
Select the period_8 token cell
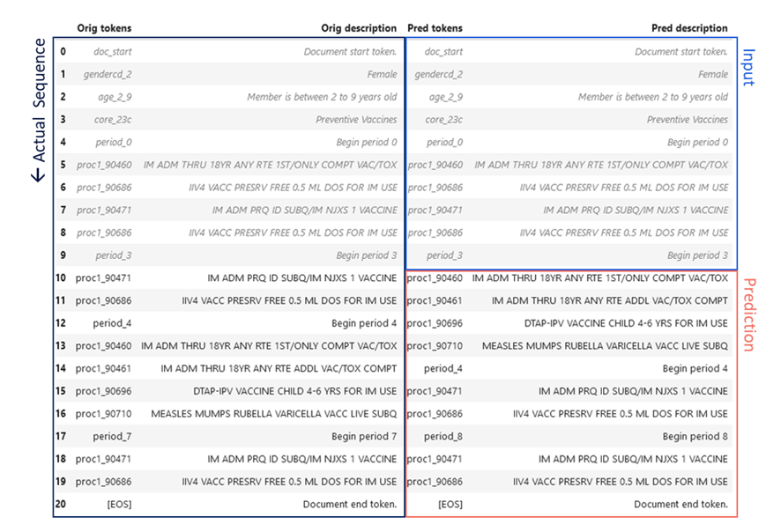pos(442,436)
